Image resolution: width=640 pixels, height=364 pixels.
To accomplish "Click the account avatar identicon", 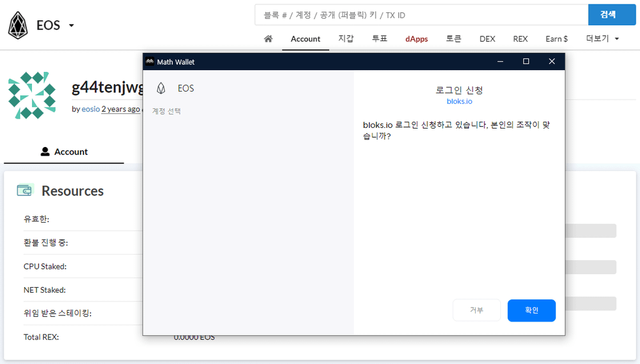I will [32, 95].
